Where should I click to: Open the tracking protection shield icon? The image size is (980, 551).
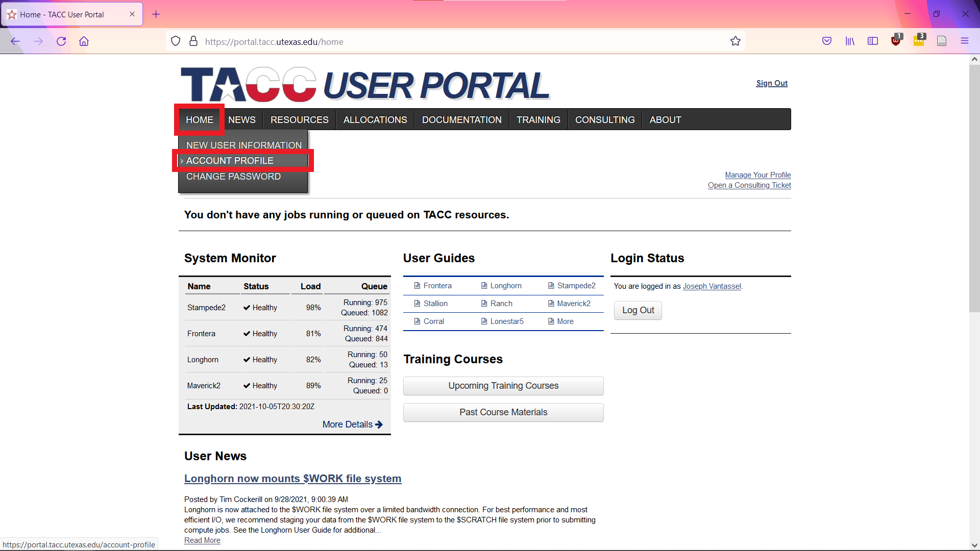[176, 41]
